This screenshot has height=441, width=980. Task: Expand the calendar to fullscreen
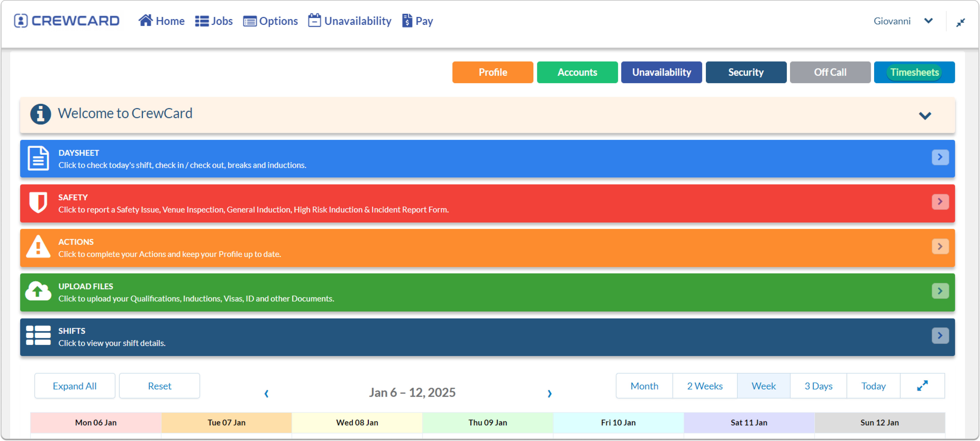(922, 386)
